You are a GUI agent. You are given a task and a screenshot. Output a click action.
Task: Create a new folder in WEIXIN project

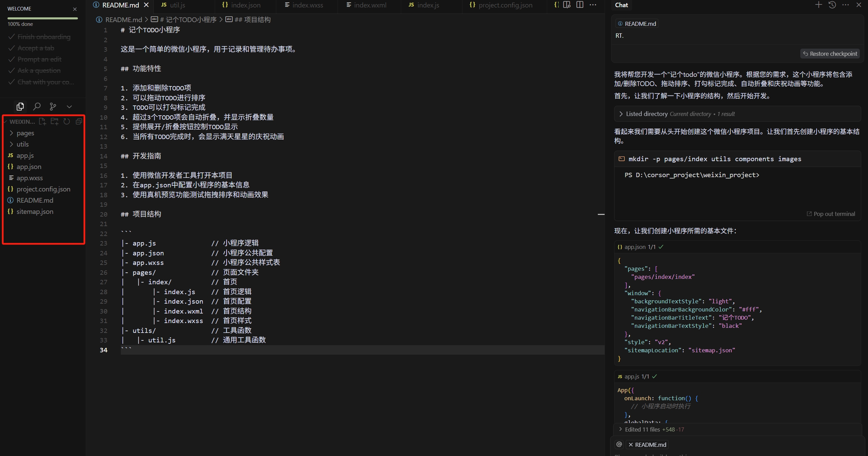coord(54,121)
